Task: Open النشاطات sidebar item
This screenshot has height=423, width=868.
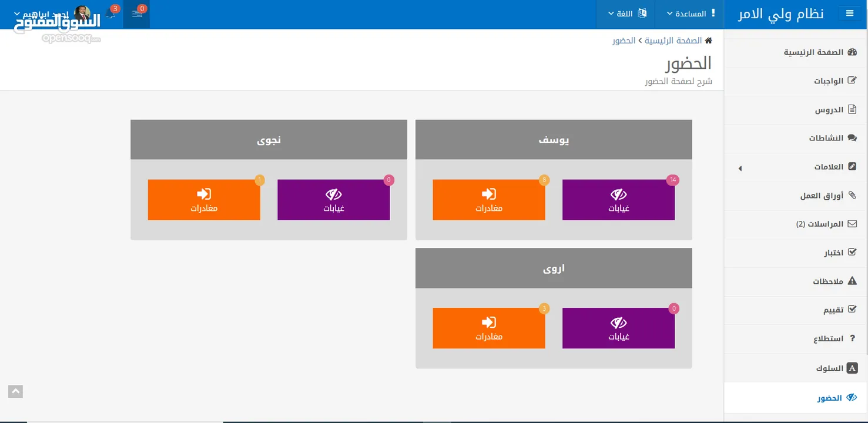Action: [796, 138]
